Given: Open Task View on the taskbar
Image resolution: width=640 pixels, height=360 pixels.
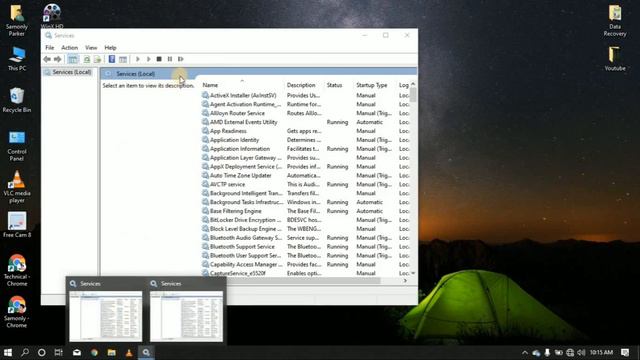Looking at the screenshot, I should click(x=59, y=352).
